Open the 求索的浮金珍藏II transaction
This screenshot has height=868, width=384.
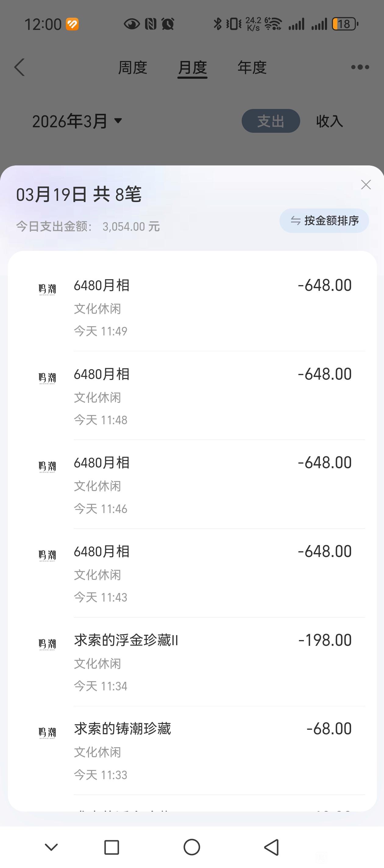pyautogui.click(x=212, y=662)
